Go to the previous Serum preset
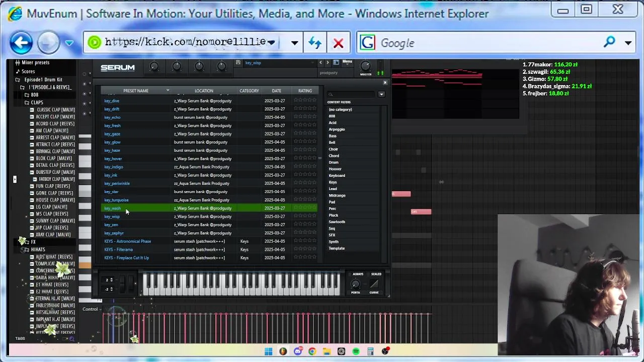This screenshot has width=644, height=362. pos(320,62)
